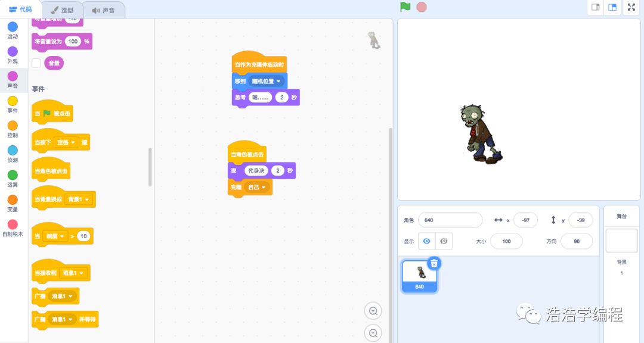Open 消息1 dropdown in 广播并等待 block
Screen dimensions: 644x343
click(x=62, y=319)
